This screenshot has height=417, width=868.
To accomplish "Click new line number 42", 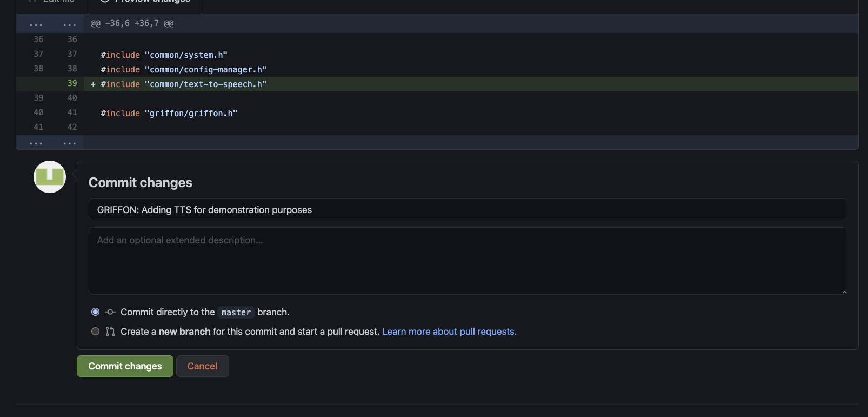I will click(72, 127).
